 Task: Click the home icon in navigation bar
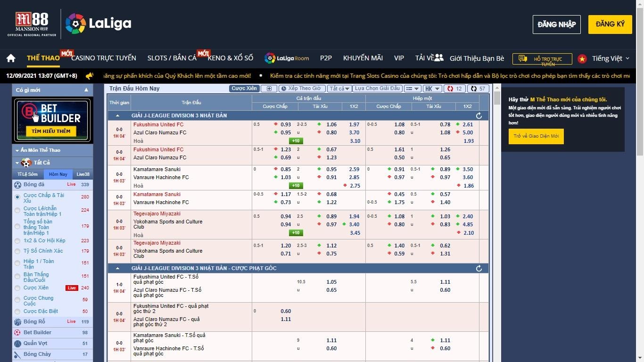(x=11, y=58)
